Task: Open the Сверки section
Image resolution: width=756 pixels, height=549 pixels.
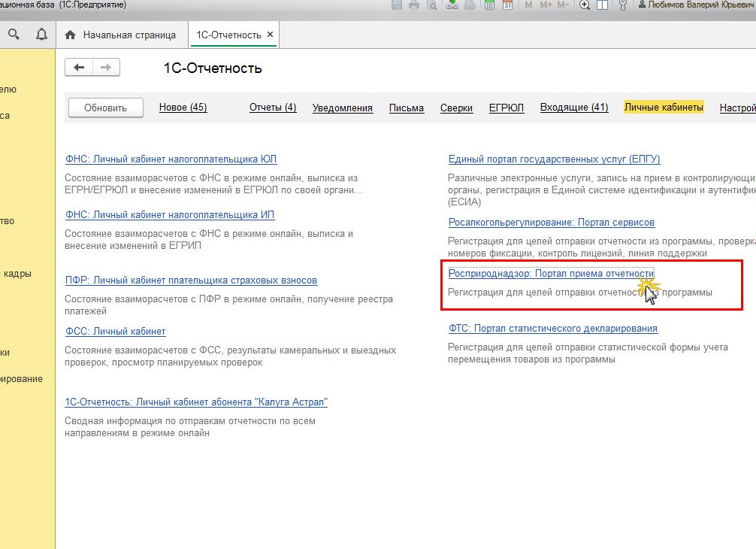Action: coord(456,108)
